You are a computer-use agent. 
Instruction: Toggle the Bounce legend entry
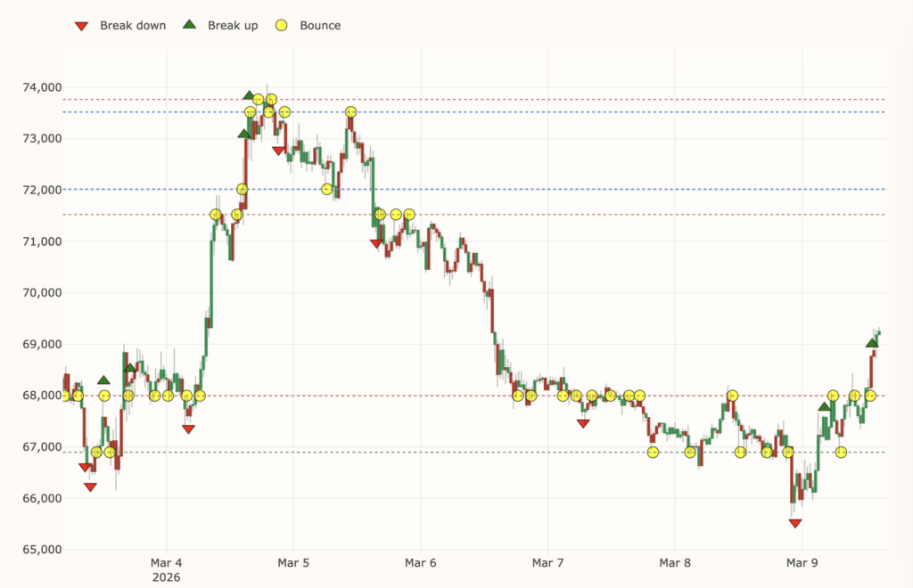(304, 25)
